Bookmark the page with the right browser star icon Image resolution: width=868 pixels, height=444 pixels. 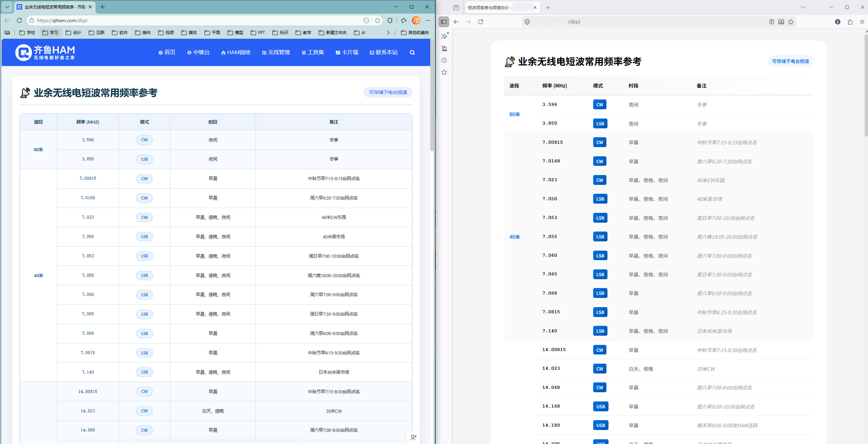click(791, 22)
